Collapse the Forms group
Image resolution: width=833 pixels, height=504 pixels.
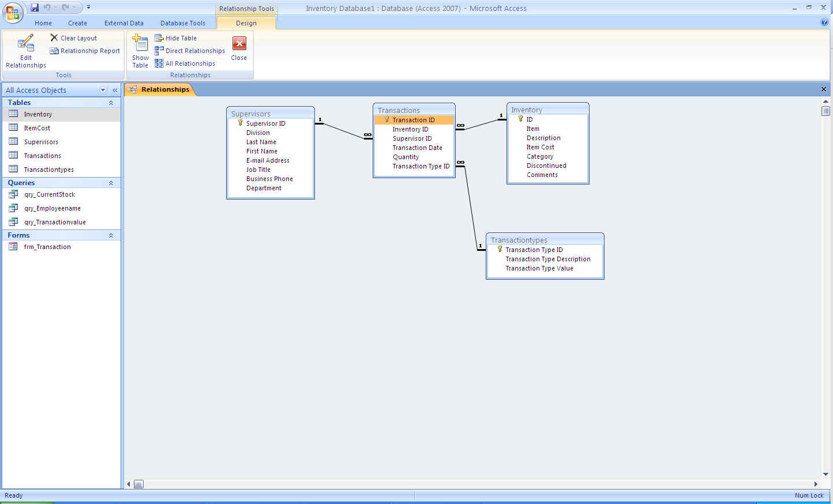111,235
